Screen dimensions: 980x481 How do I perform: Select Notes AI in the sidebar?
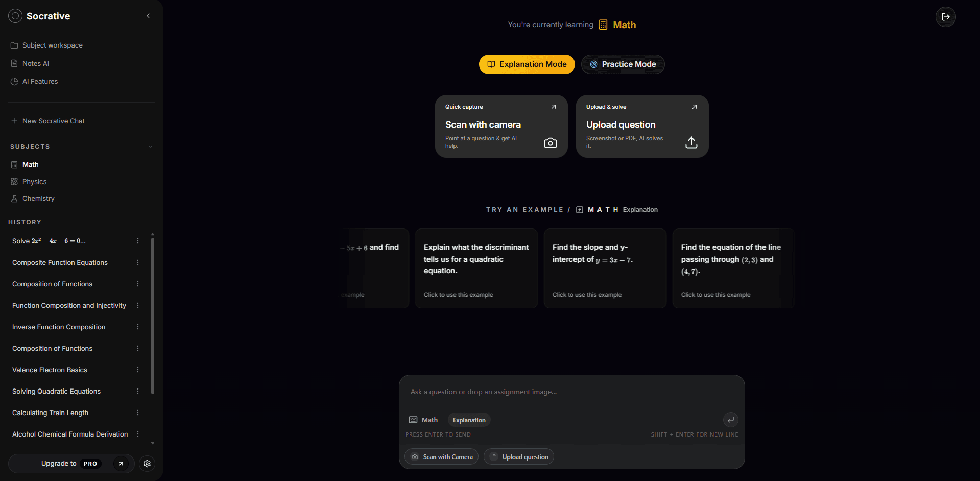(35, 63)
